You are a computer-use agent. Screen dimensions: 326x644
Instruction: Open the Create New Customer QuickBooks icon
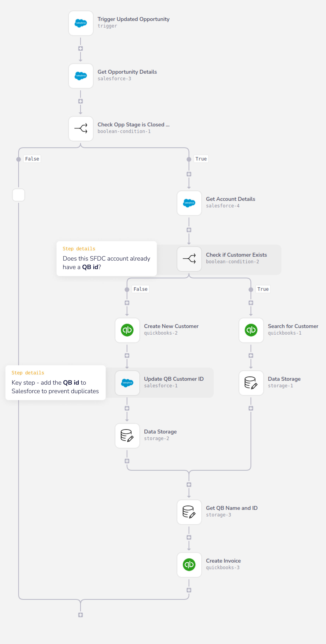click(127, 330)
